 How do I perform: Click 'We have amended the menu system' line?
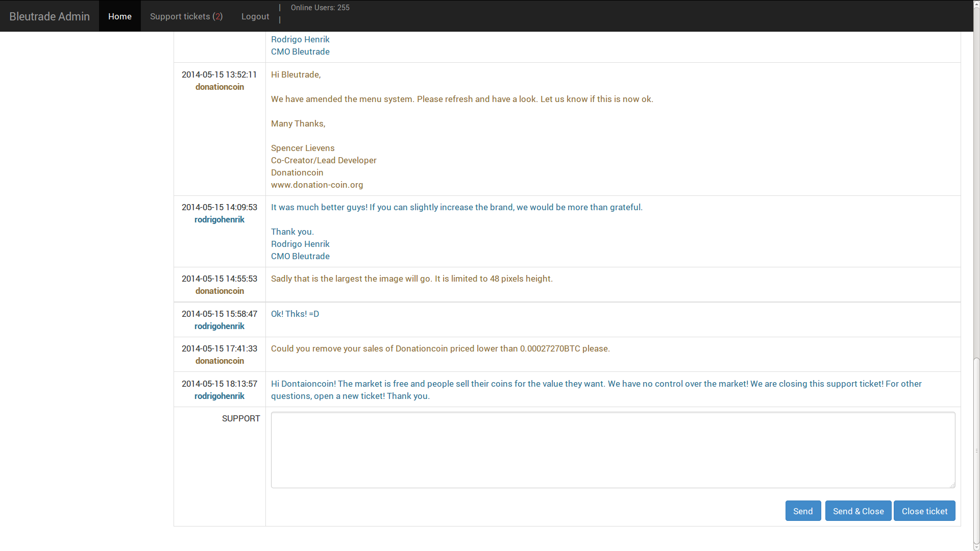click(462, 99)
